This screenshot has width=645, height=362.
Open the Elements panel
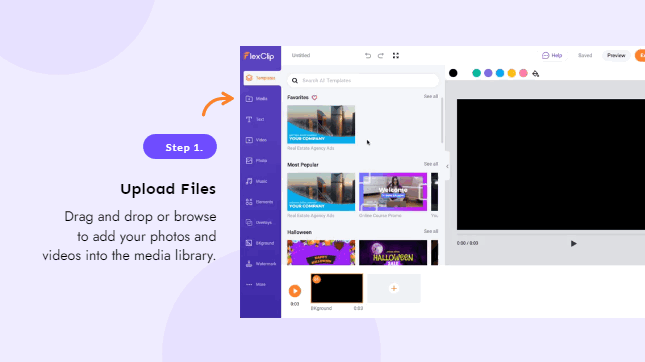click(x=259, y=202)
